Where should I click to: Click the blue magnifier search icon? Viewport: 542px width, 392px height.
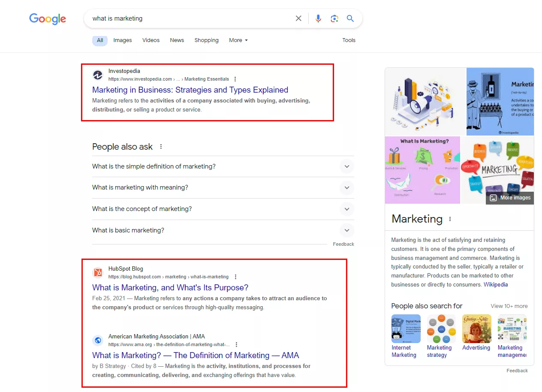coord(350,18)
